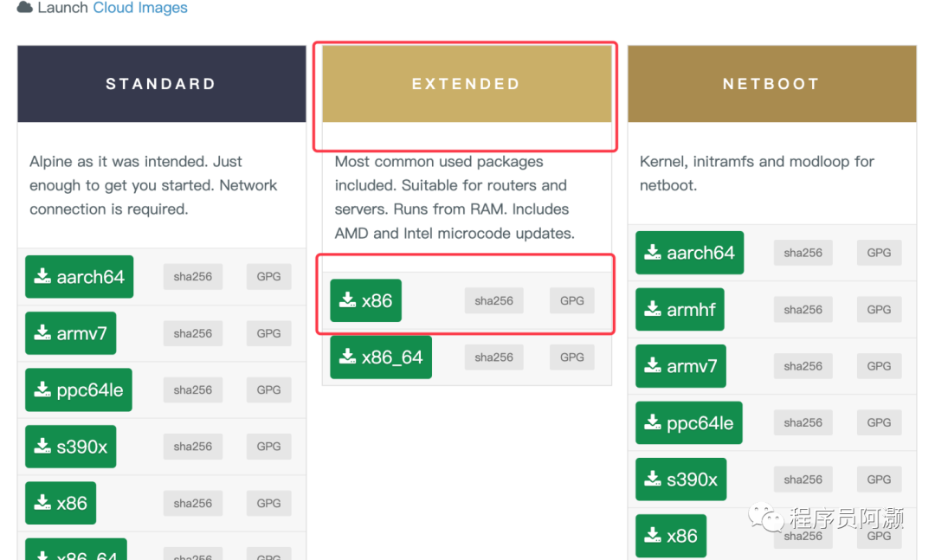Download Netboot x86 image

(671, 536)
